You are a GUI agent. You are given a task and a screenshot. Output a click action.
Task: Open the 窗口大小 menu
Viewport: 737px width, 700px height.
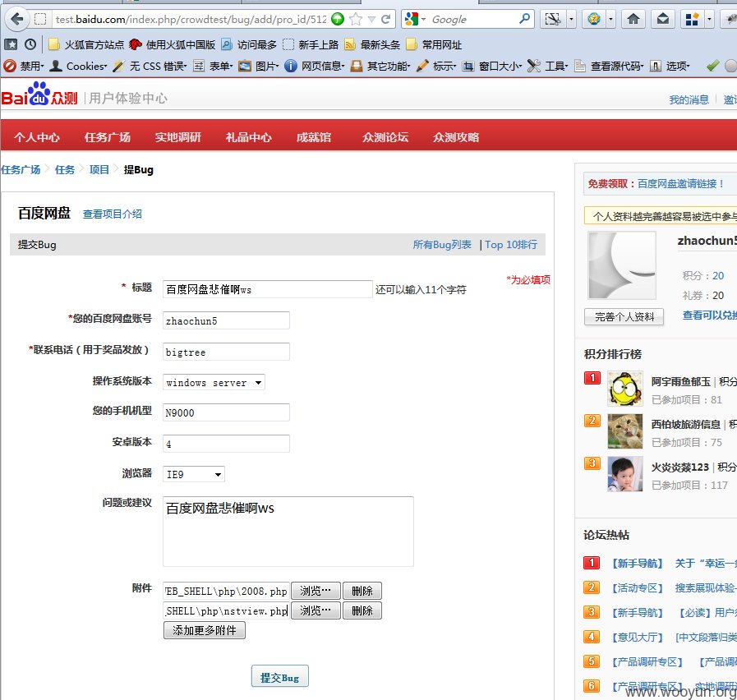coord(492,66)
